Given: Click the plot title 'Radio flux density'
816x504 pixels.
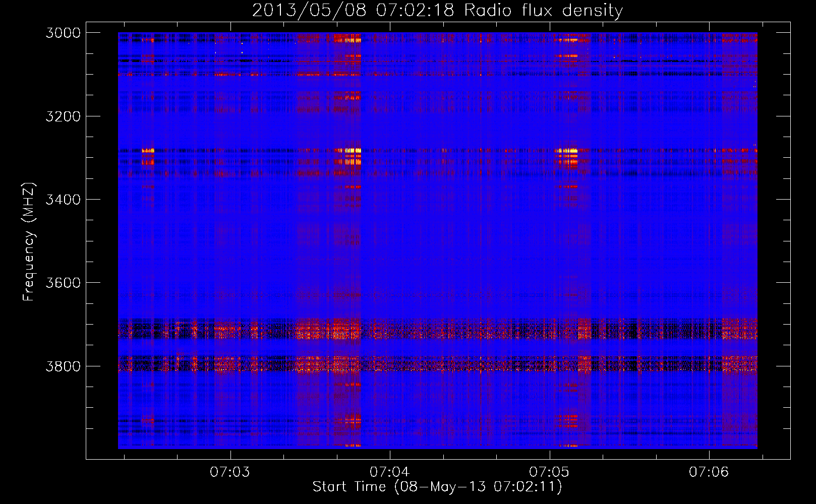Looking at the screenshot, I should click(x=543, y=11).
